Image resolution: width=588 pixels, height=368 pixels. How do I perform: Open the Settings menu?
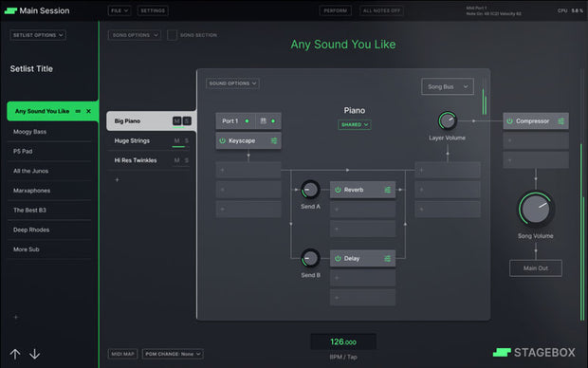153,10
